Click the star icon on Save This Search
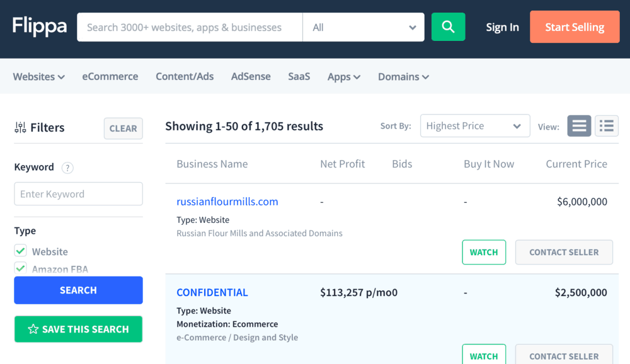This screenshot has width=630, height=364. (x=33, y=329)
